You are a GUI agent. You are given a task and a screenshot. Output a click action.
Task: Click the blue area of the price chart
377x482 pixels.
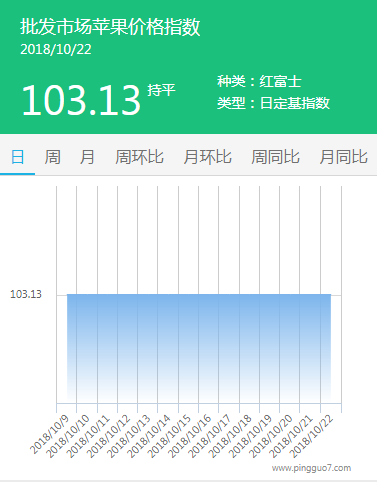click(x=199, y=348)
